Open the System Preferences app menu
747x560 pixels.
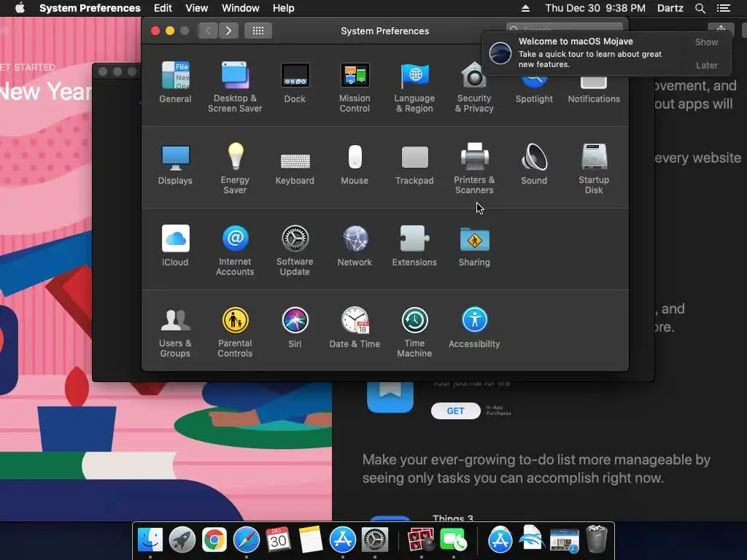[x=90, y=8]
